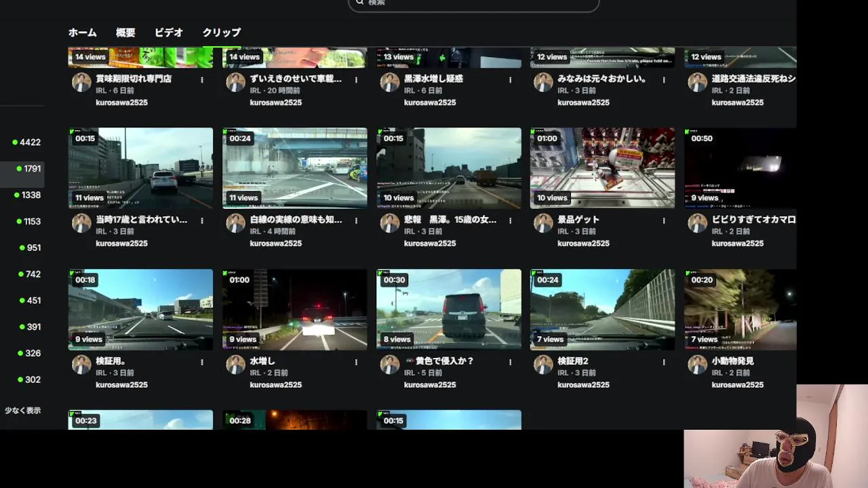868x488 pixels.
Task: Open options menu for ずいえきのせいで車載 clip
Action: [356, 79]
